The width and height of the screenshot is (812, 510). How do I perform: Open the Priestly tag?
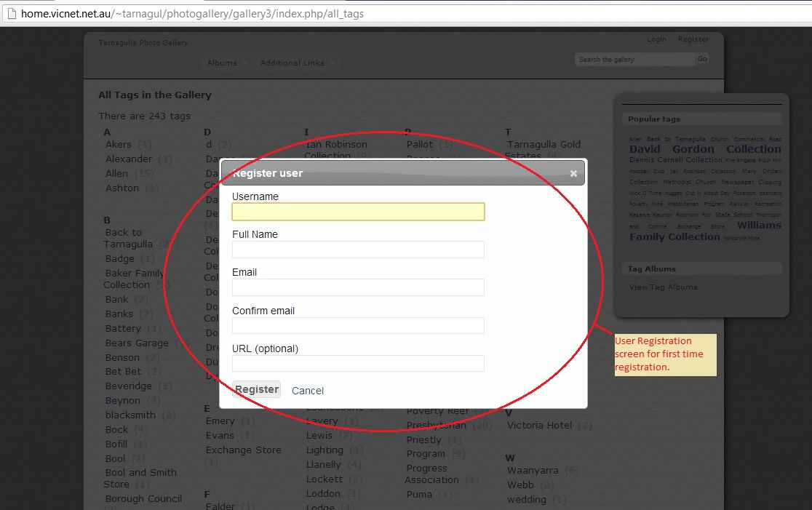click(423, 439)
